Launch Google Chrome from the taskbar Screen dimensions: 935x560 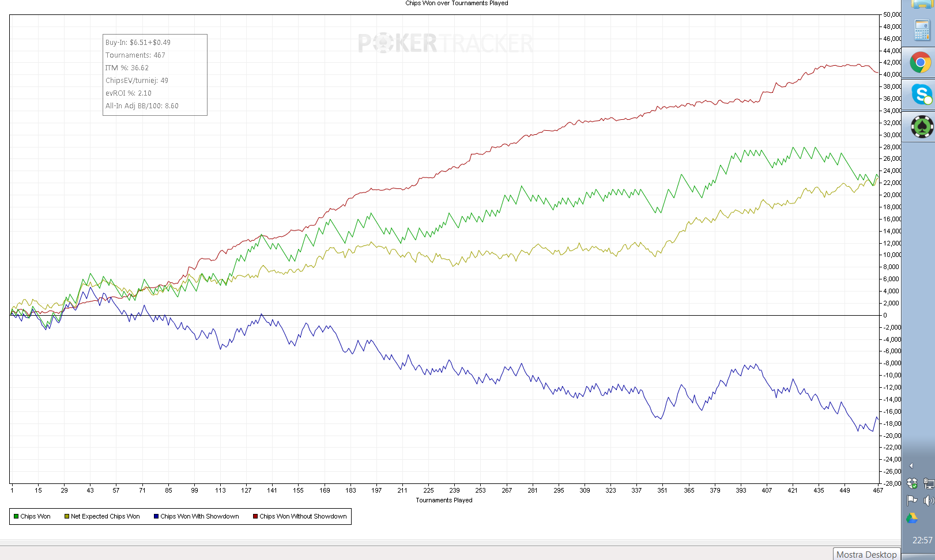click(x=921, y=62)
